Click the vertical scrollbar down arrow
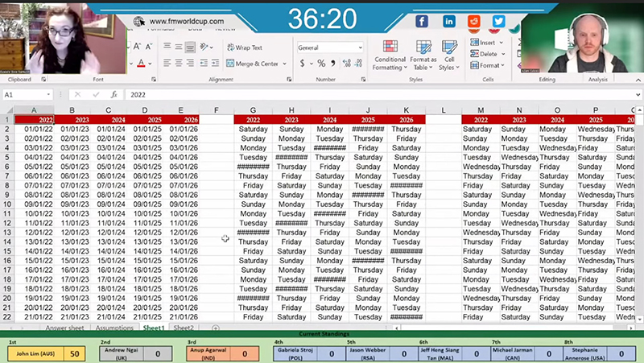Image resolution: width=644 pixels, height=363 pixels. [x=639, y=319]
